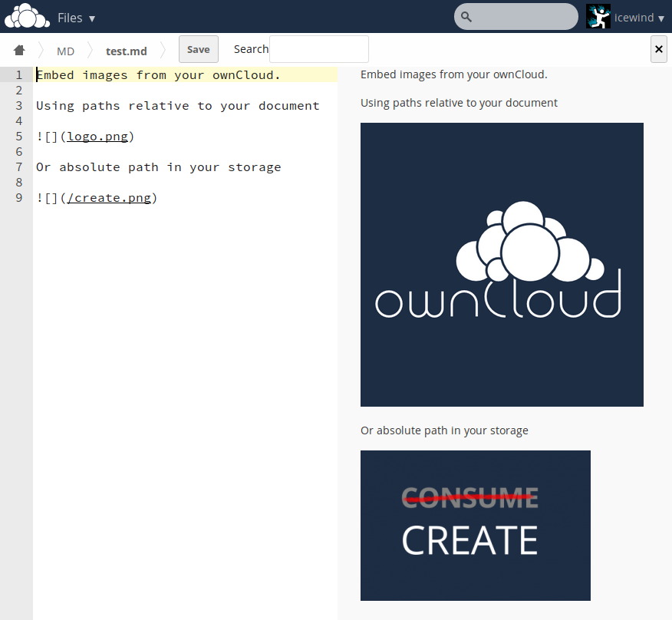Open the Files app dropdown menu
This screenshot has width=672, height=620.
click(76, 18)
